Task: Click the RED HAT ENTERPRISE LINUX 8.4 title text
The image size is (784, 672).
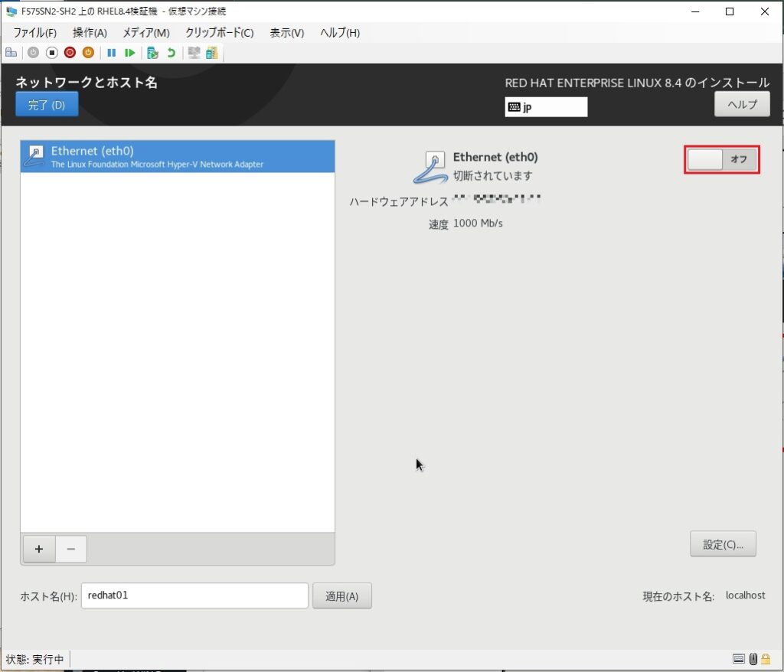Action: (x=637, y=83)
